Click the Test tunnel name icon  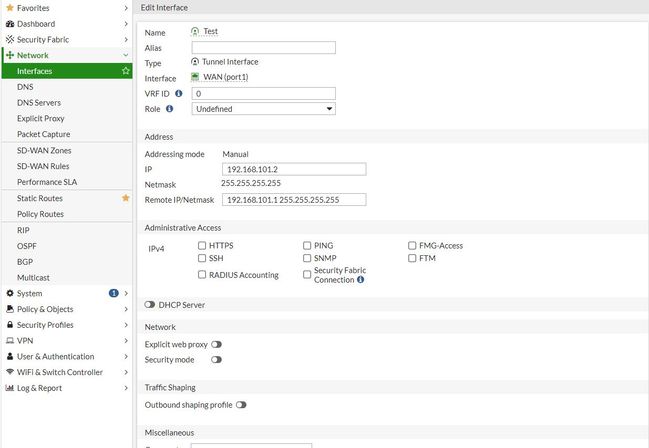[196, 32]
